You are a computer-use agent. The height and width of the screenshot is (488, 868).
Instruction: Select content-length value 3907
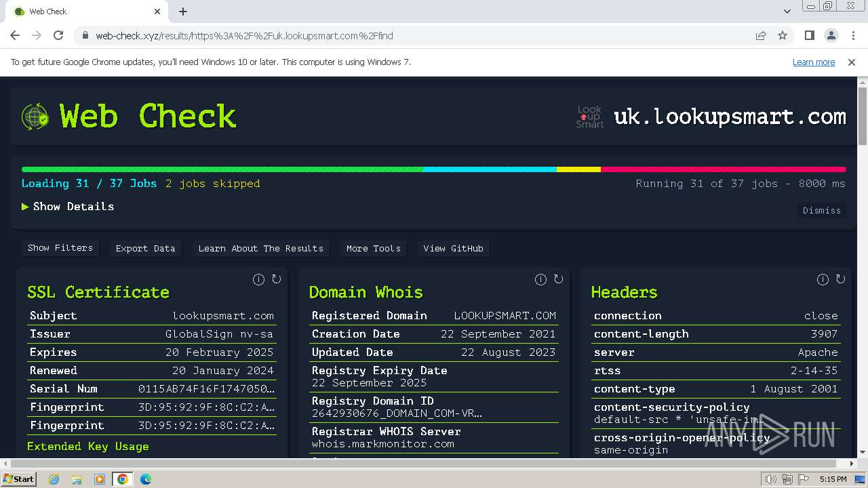point(824,334)
